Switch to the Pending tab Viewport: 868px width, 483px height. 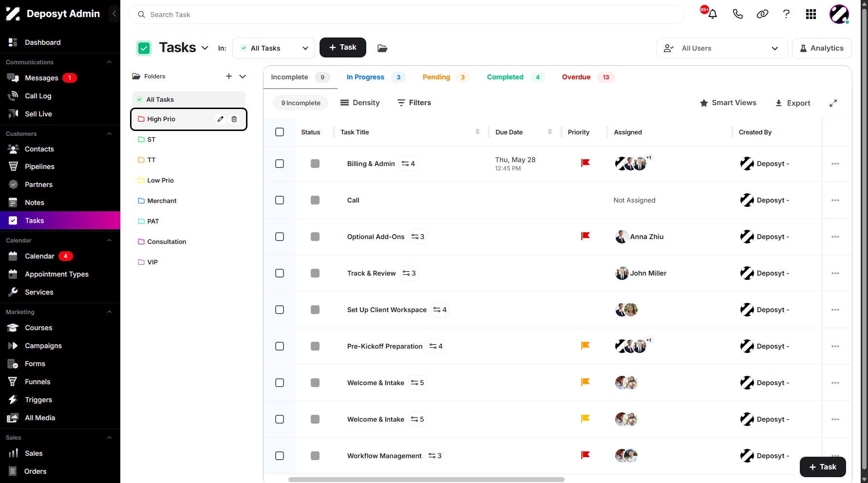point(445,77)
